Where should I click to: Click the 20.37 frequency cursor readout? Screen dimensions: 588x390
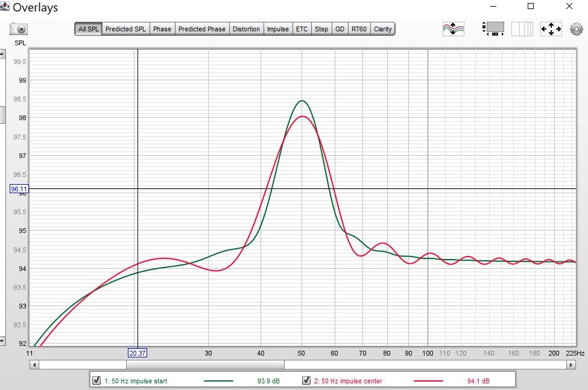[x=138, y=353]
